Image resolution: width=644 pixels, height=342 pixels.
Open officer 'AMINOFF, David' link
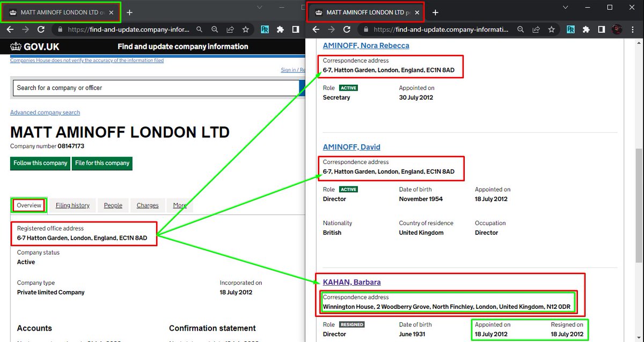pos(352,147)
